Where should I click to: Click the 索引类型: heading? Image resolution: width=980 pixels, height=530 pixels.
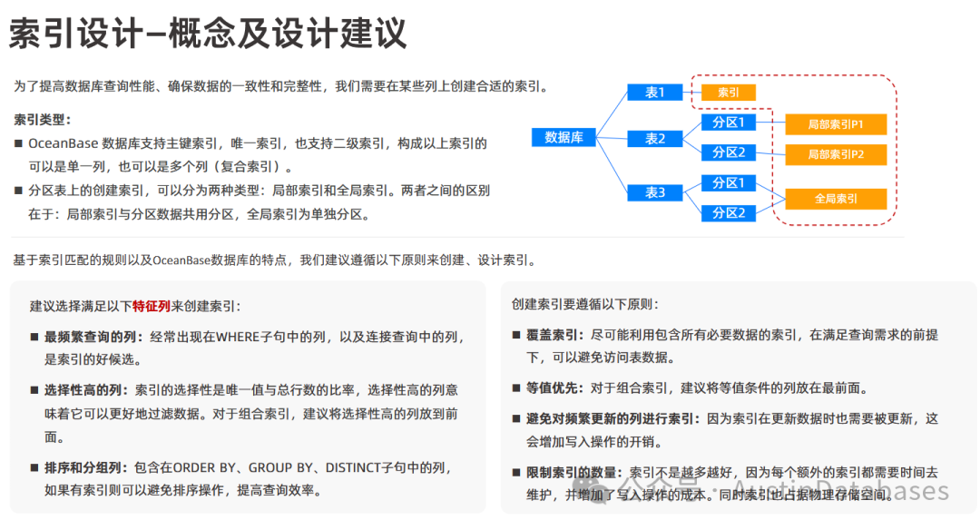point(43,120)
